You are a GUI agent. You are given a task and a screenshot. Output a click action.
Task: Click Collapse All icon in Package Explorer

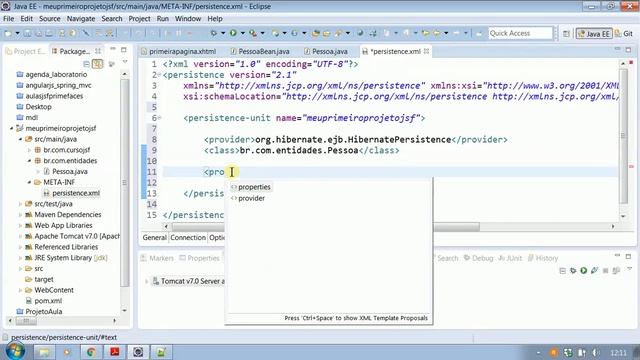(x=86, y=64)
